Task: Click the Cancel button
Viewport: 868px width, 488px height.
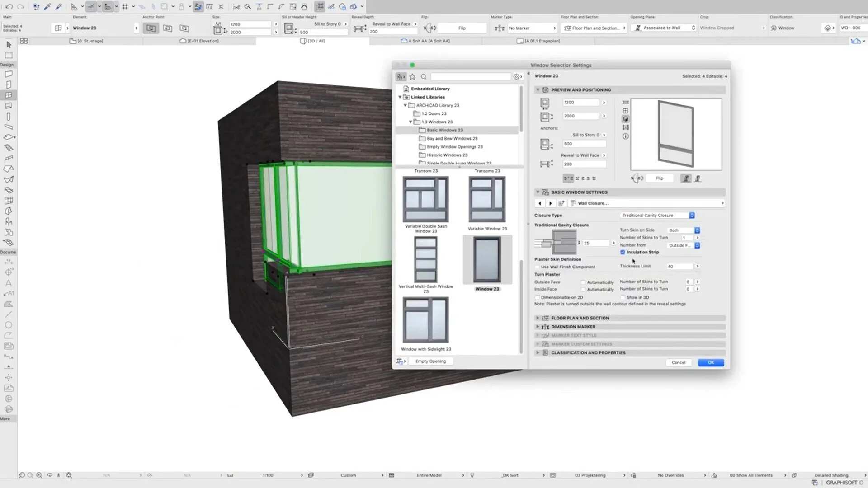Action: tap(678, 363)
